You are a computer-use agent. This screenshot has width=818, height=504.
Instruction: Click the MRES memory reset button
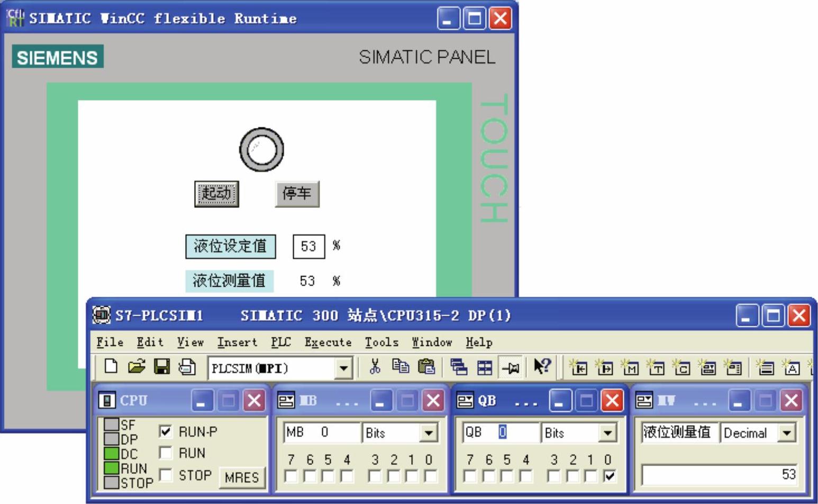[241, 477]
